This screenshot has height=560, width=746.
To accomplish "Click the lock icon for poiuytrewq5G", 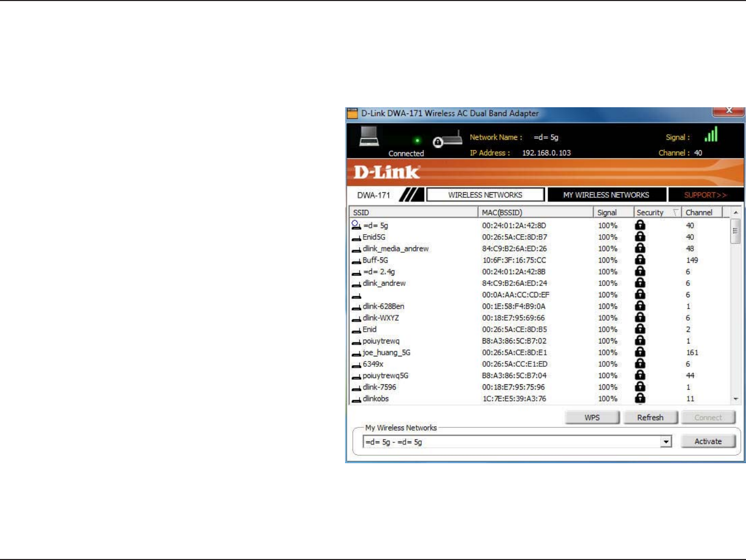I will [x=640, y=375].
